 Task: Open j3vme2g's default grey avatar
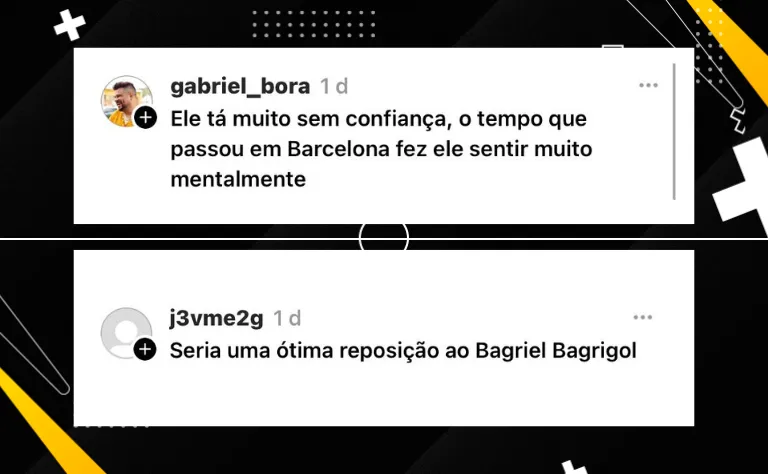[x=126, y=333]
